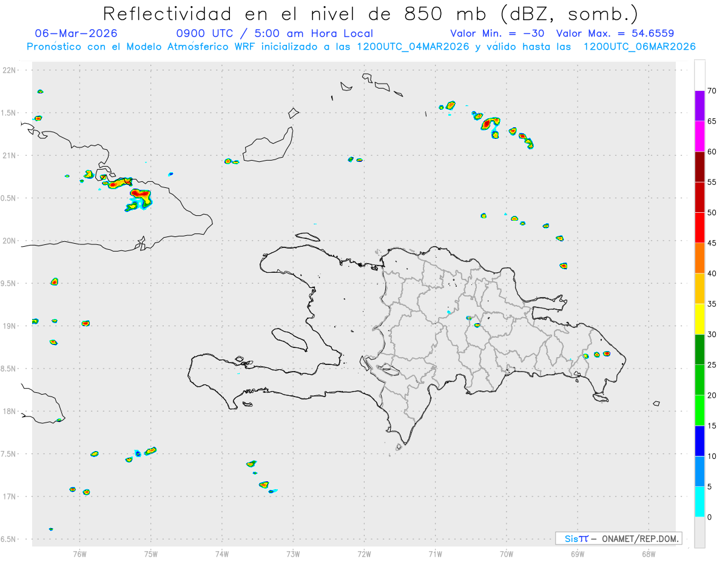728x562 pixels.
Task: Pick the bright green 15-20 dBZ color swatch
Action: point(699,410)
